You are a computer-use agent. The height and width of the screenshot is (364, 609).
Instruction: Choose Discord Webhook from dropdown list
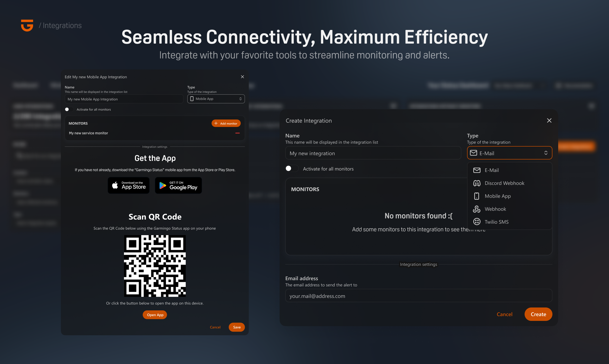click(x=504, y=183)
